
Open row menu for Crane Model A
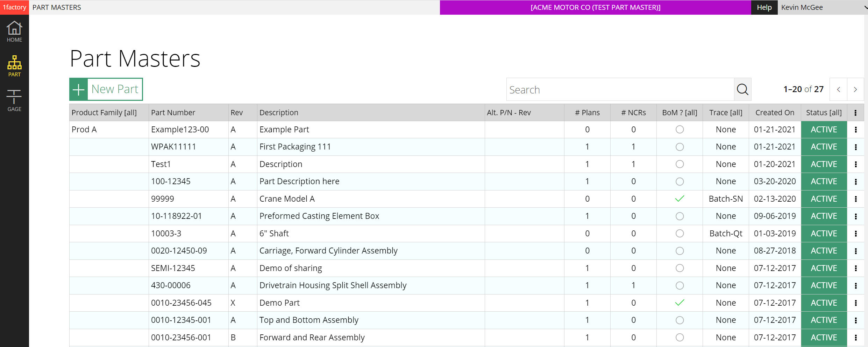[855, 199]
